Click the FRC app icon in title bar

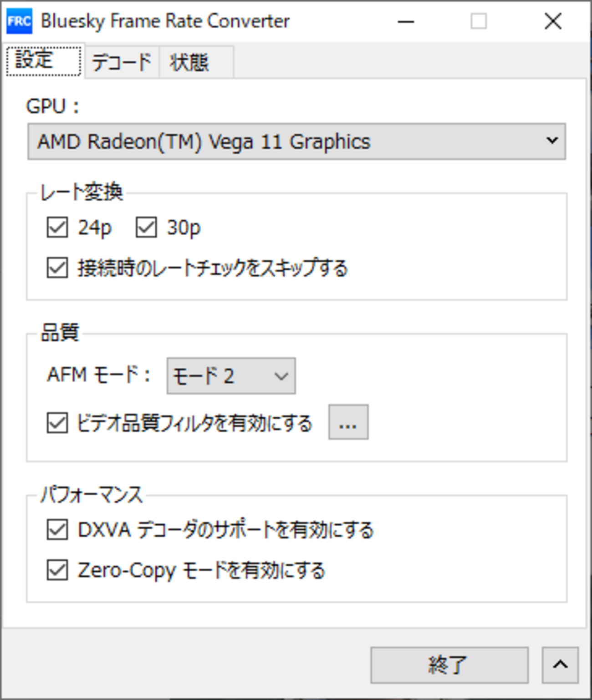pos(19,21)
